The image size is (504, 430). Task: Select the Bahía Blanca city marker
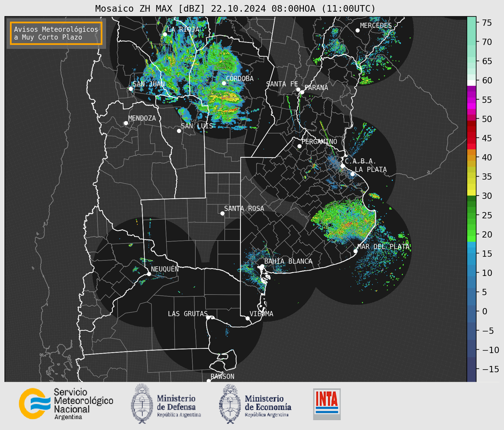[262, 266]
